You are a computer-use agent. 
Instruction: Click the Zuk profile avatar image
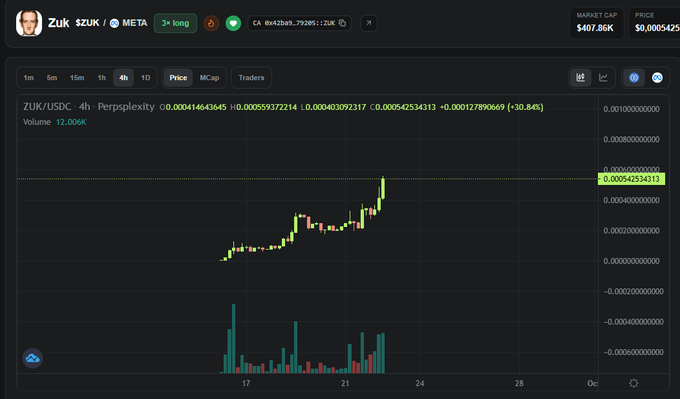[29, 23]
